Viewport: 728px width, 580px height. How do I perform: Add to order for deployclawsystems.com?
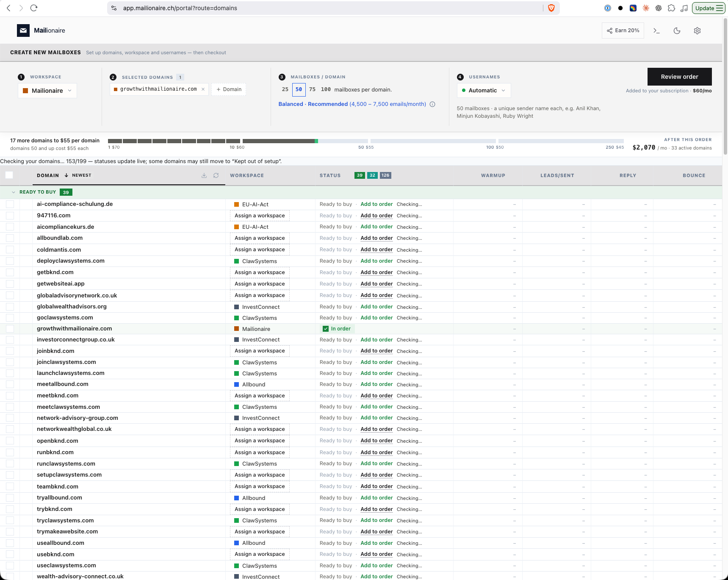tap(376, 261)
